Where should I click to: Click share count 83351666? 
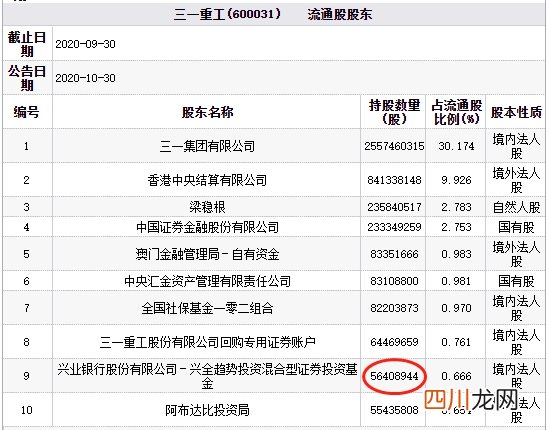[x=394, y=254]
